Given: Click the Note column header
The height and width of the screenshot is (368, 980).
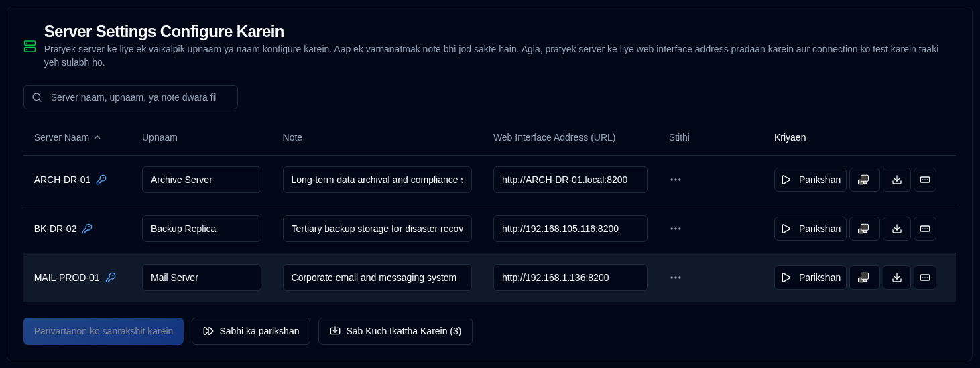Looking at the screenshot, I should click(x=292, y=137).
